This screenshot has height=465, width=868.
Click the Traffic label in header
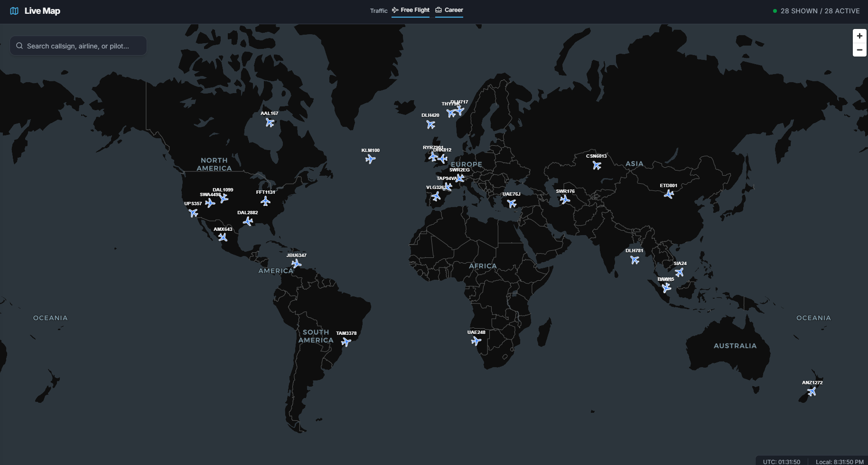point(379,10)
